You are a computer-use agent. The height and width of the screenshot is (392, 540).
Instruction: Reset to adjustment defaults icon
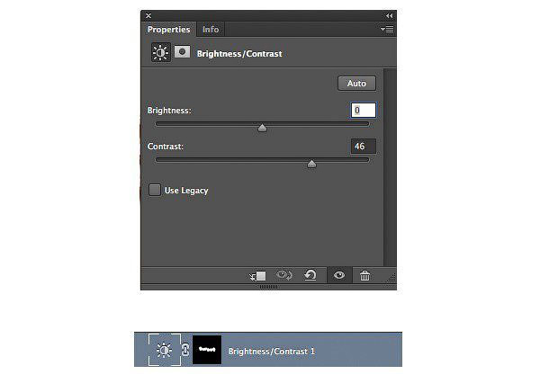310,275
